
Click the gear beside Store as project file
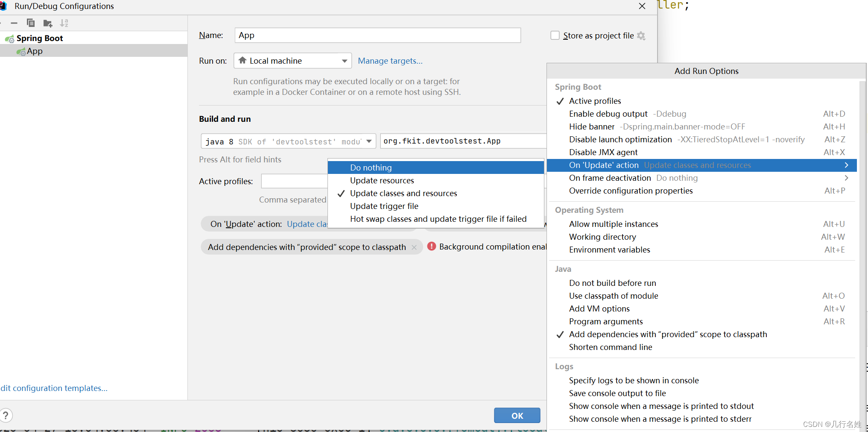pyautogui.click(x=641, y=36)
